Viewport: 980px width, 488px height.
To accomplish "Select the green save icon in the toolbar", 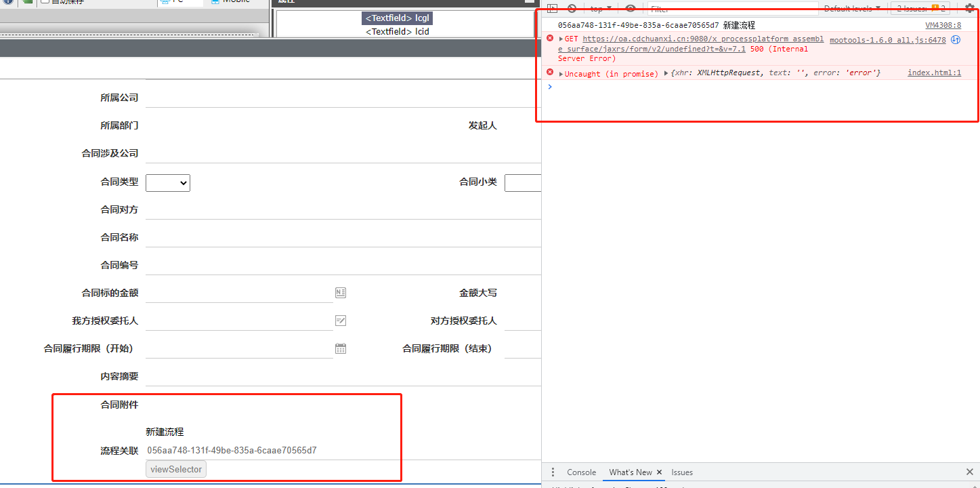I will tap(27, 2).
